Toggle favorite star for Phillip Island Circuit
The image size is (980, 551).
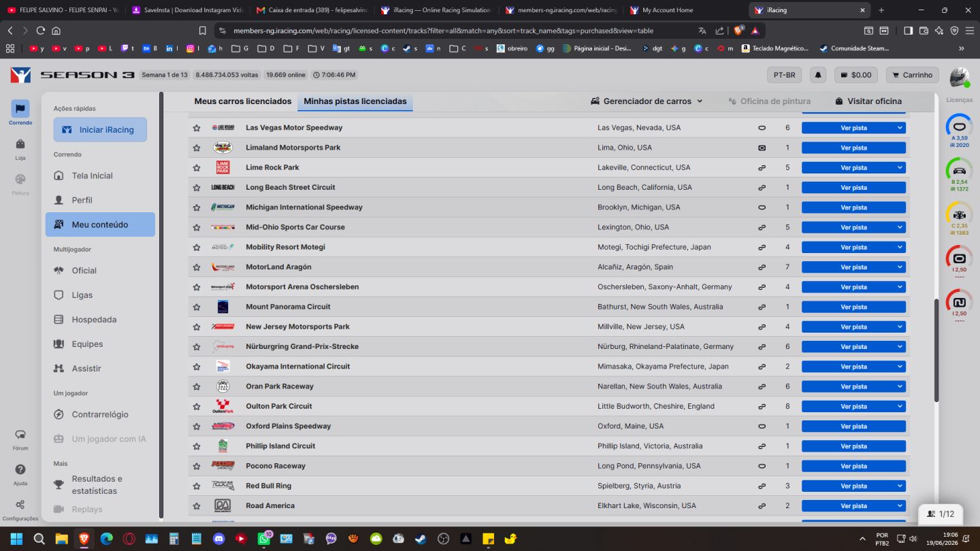[x=197, y=446]
